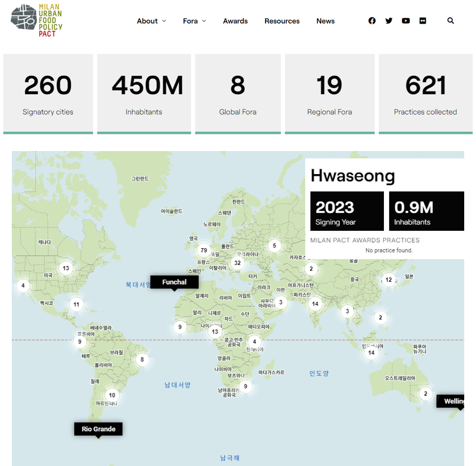Open the Awards menu item
The width and height of the screenshot is (476, 466).
click(x=235, y=21)
